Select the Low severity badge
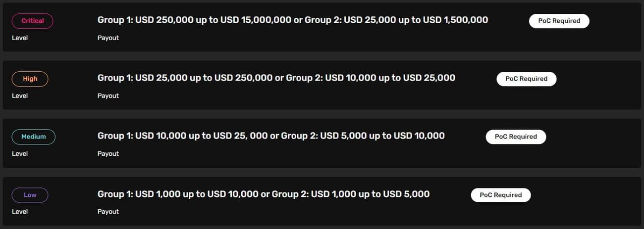This screenshot has width=644, height=229. point(30,195)
